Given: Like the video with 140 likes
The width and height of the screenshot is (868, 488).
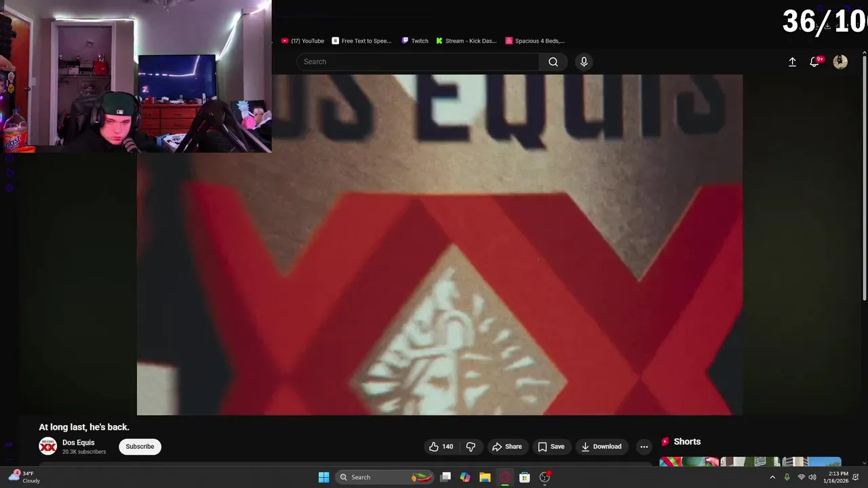Looking at the screenshot, I should point(441,447).
